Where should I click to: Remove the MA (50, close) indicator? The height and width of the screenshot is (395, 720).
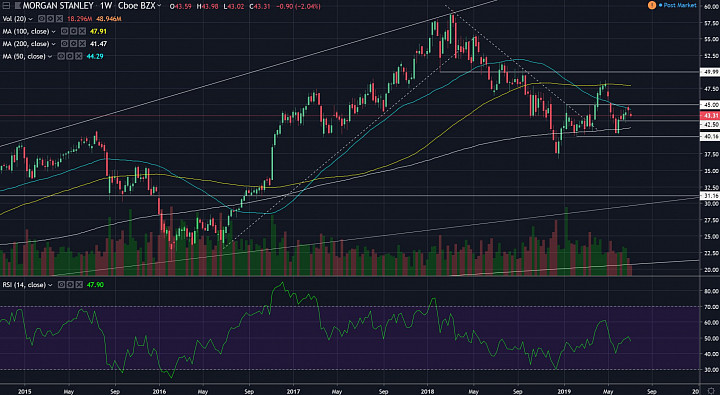pyautogui.click(x=79, y=56)
